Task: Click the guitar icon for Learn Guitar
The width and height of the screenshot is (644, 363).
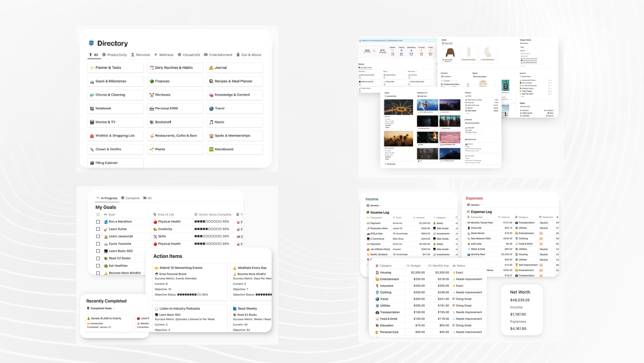Action: pyautogui.click(x=106, y=229)
